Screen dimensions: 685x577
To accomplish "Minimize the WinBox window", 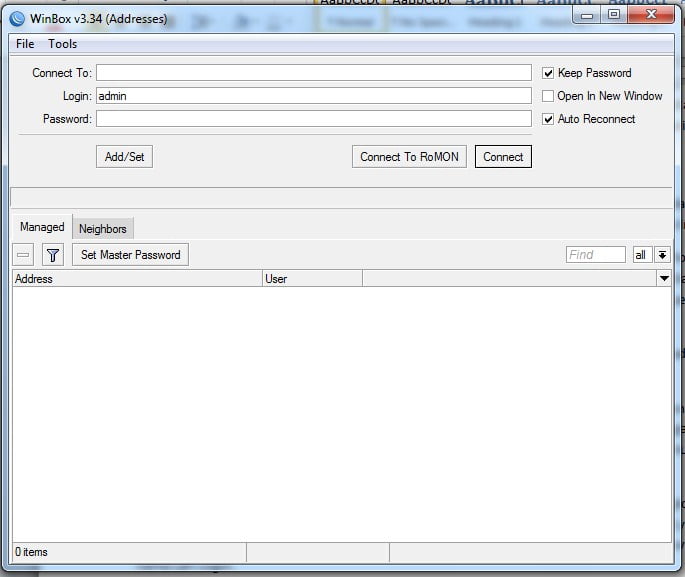I will pos(587,15).
